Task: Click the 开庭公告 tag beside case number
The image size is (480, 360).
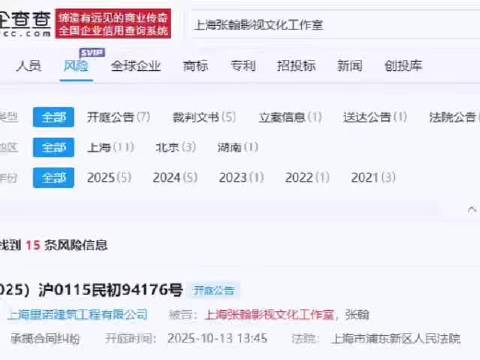Action: click(214, 290)
